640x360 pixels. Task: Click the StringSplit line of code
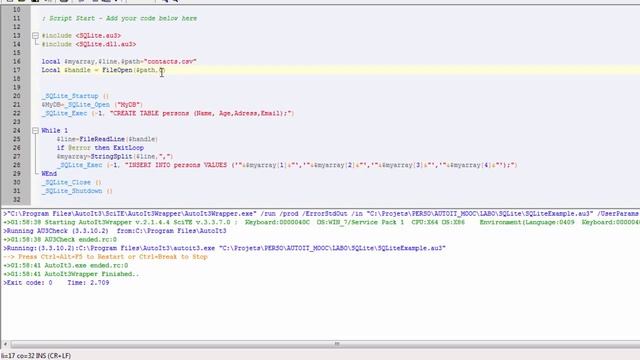click(x=115, y=156)
